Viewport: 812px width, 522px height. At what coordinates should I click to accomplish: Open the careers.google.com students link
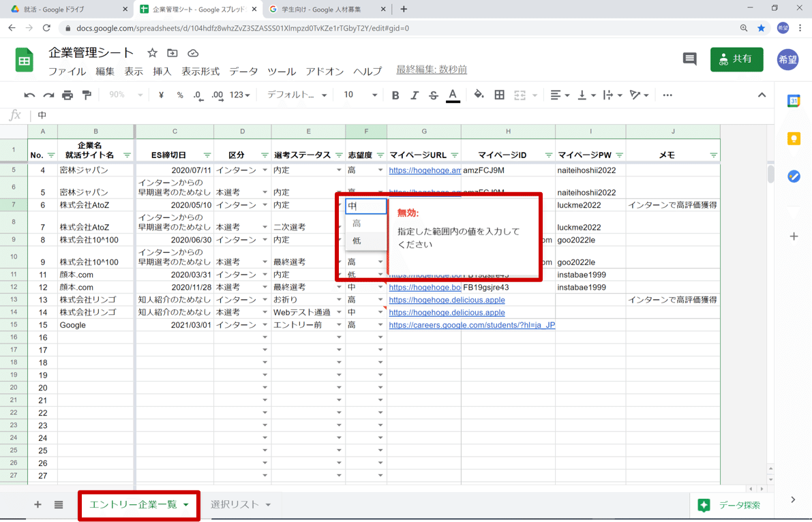(472, 325)
